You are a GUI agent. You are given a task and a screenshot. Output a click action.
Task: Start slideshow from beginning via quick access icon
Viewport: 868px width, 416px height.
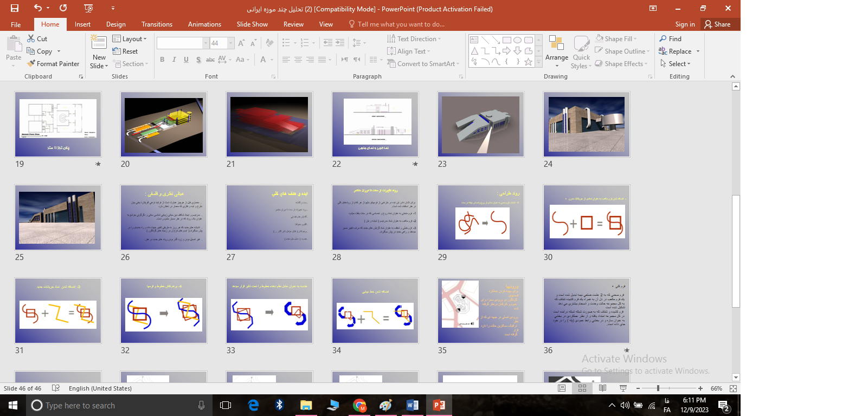click(x=89, y=8)
